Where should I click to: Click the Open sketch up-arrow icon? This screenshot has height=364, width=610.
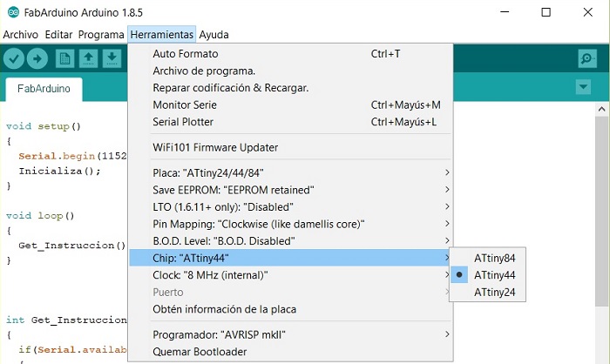[88, 58]
